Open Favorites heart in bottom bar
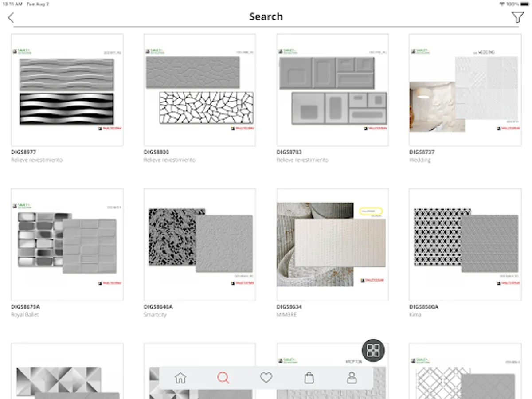Screen dimensions: 532x399 (266, 378)
